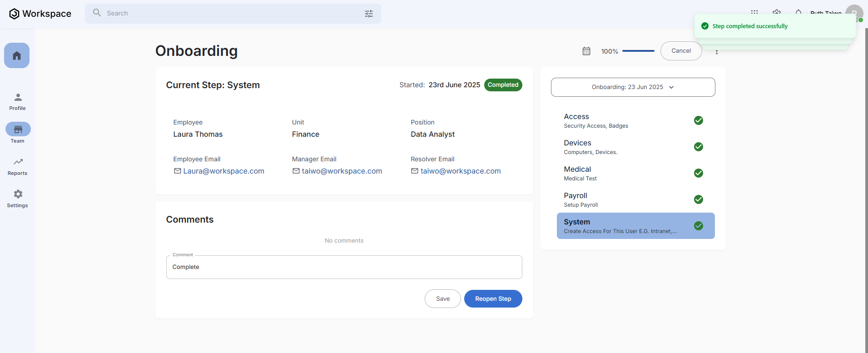This screenshot has height=353, width=868.
Task: Click the Save comment button
Action: click(x=442, y=299)
